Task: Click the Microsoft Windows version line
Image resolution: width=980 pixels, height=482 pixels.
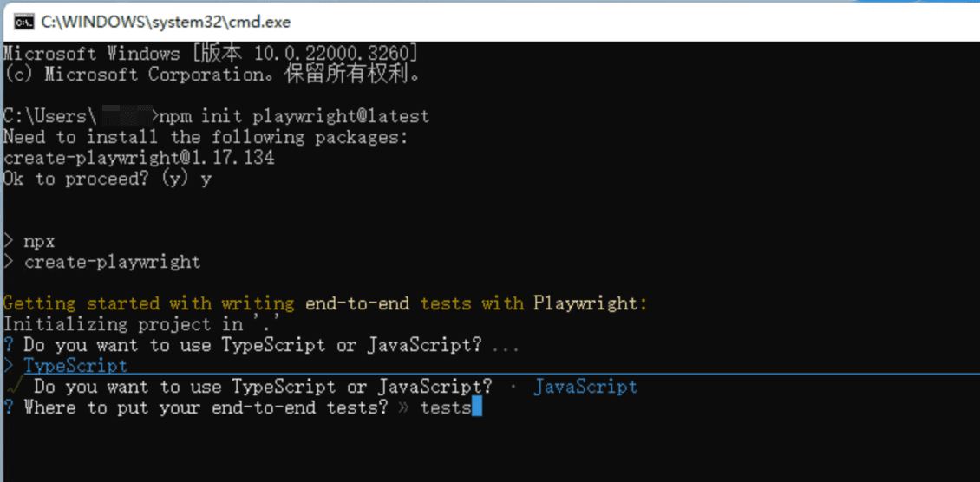Action: pyautogui.click(x=212, y=54)
